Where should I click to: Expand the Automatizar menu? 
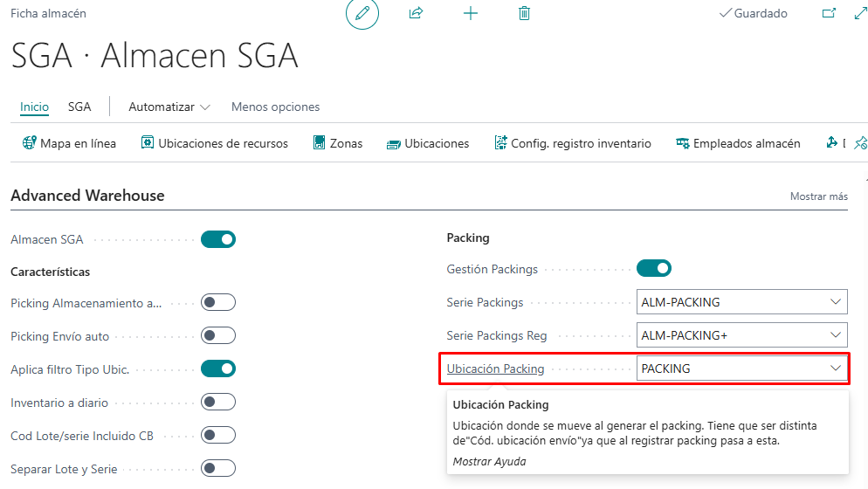point(169,107)
